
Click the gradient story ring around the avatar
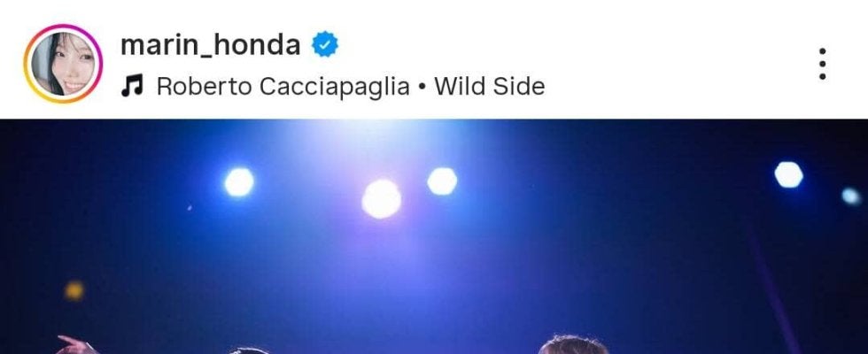(x=63, y=64)
